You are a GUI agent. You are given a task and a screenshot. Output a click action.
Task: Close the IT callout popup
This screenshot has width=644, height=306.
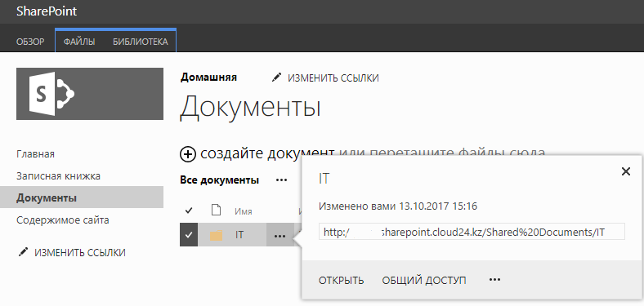[x=625, y=171]
